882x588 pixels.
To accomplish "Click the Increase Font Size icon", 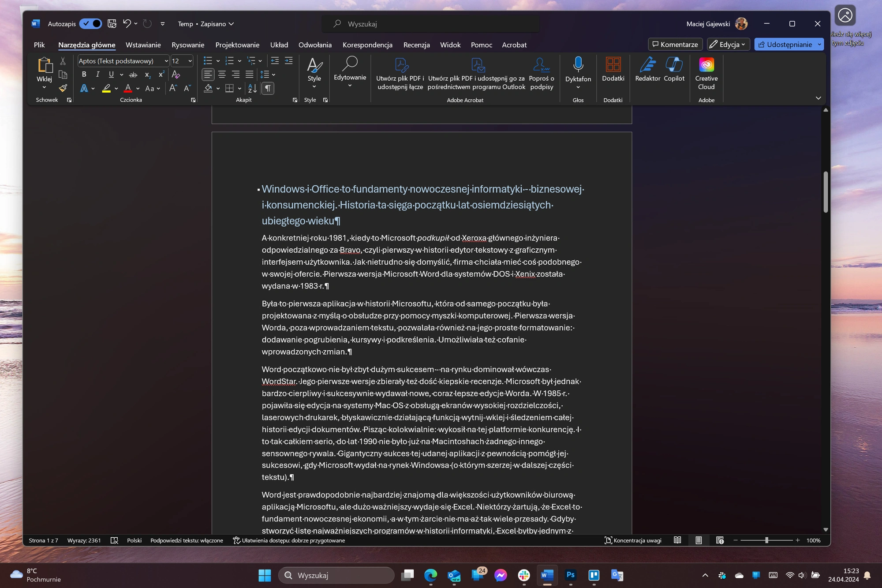I will pos(173,88).
